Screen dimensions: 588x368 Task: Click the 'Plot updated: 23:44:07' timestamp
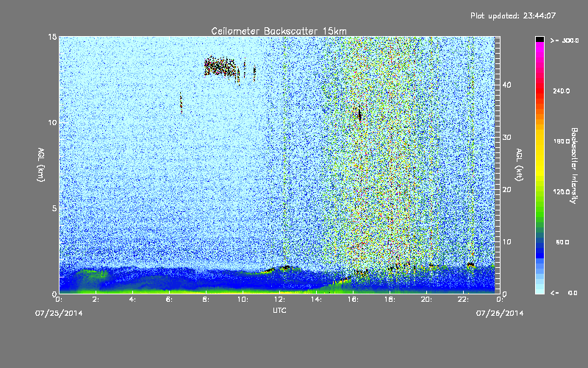tap(512, 15)
